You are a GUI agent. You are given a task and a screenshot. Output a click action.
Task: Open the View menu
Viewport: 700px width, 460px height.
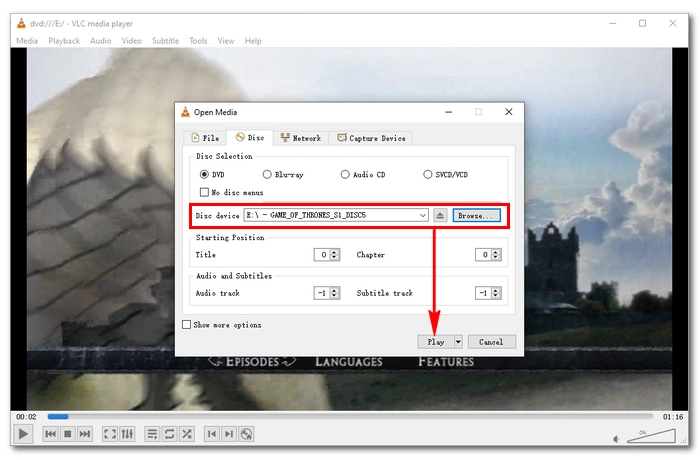pyautogui.click(x=226, y=41)
